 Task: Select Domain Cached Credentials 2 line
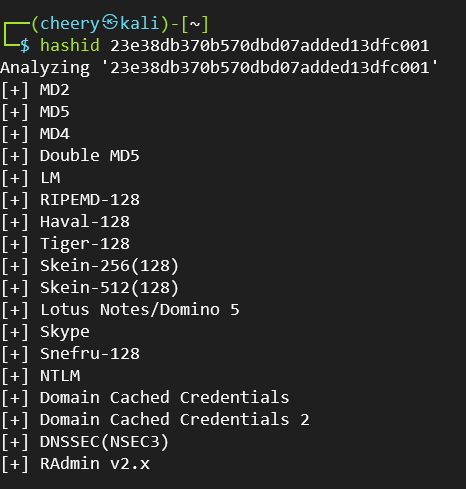pyautogui.click(x=155, y=420)
